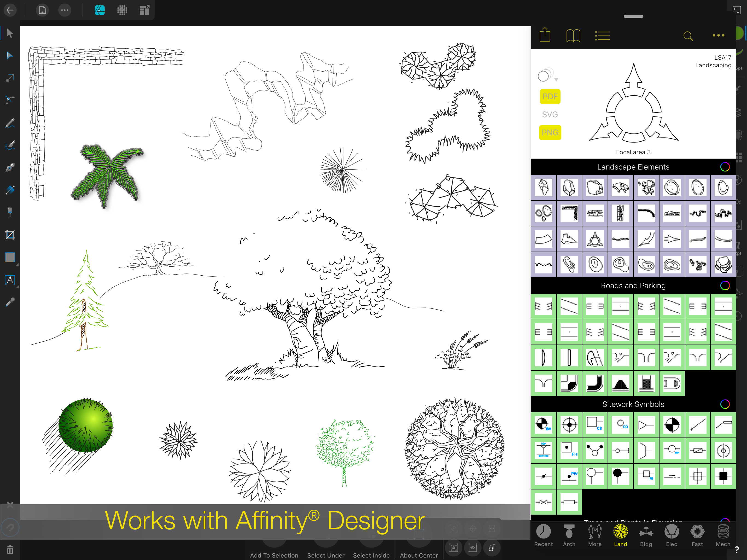Select the Artistic Text tool
Screen dimensions: 747x560
(x=10, y=280)
